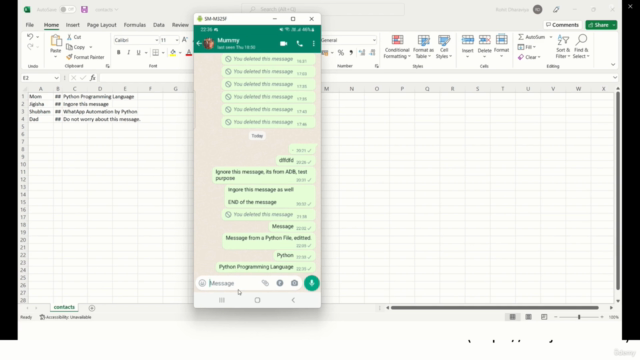Click the Fill Color bucket icon
The width and height of the screenshot is (640, 360).
(x=173, y=52)
